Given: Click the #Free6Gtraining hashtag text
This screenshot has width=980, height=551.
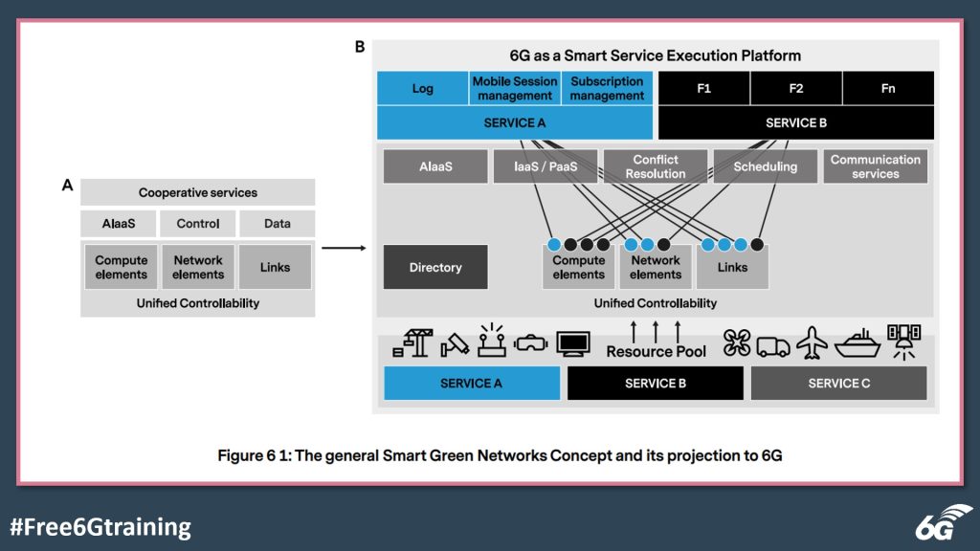Looking at the screenshot, I should pyautogui.click(x=100, y=526).
